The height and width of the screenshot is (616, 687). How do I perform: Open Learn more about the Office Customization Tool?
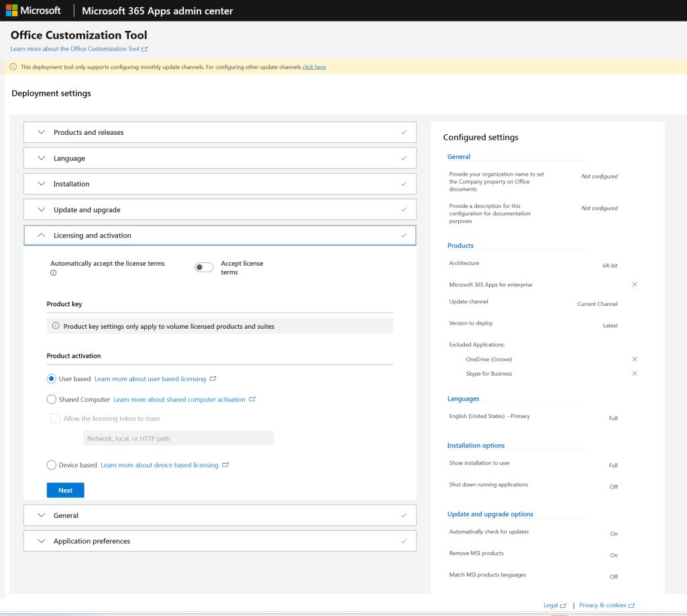(75, 48)
